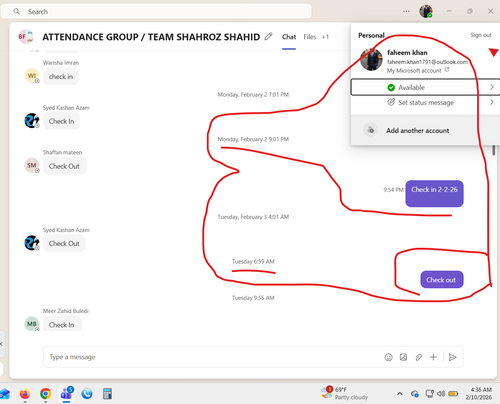500x404 pixels.
Task: Click Warisha Imran's WI avatar
Action: tap(32, 76)
